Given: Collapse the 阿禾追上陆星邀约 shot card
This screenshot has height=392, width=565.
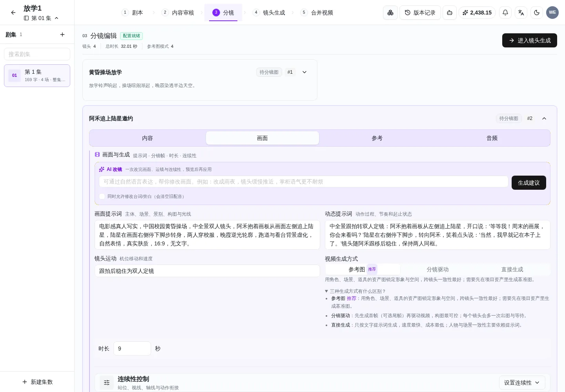Looking at the screenshot, I should point(544,118).
